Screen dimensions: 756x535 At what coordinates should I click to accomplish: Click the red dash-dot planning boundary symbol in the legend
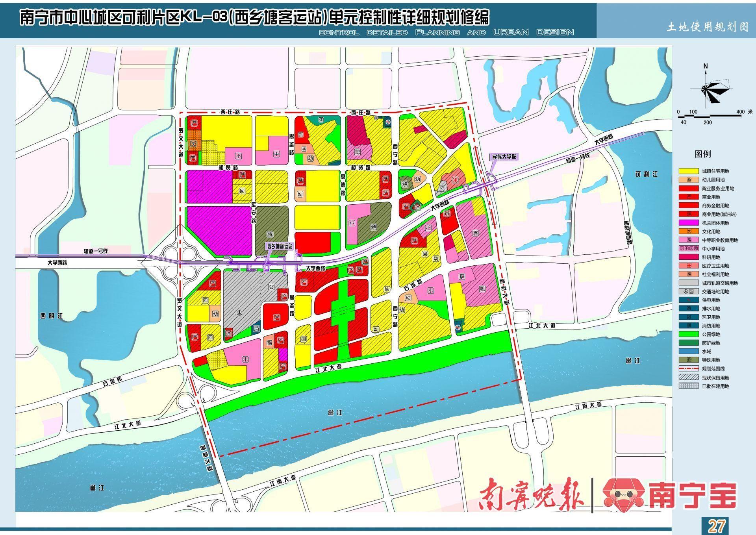[689, 369]
